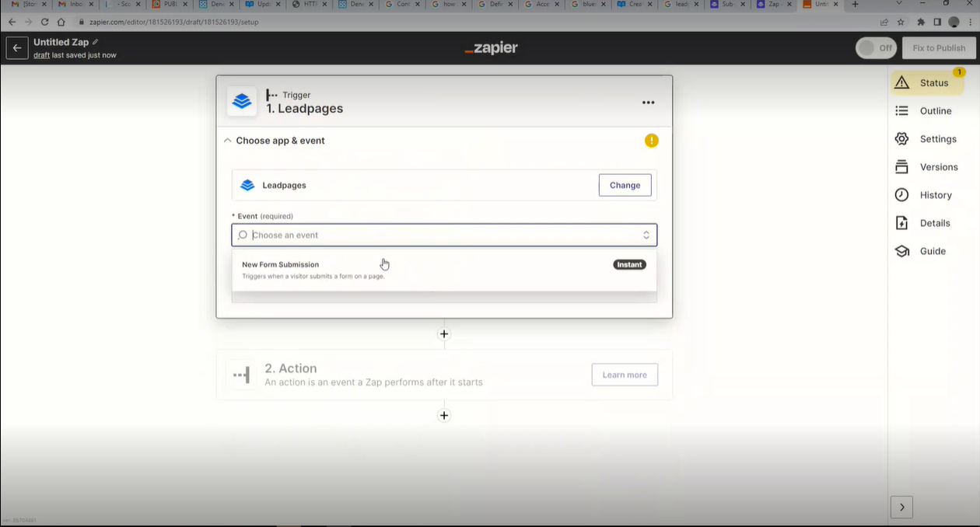The height and width of the screenshot is (527, 980).
Task: Click the History clock icon
Action: tap(901, 195)
